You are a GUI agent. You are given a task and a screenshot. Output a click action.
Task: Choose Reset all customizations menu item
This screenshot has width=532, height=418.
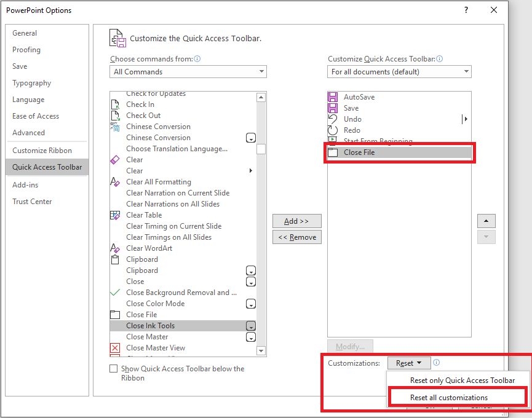(458, 397)
